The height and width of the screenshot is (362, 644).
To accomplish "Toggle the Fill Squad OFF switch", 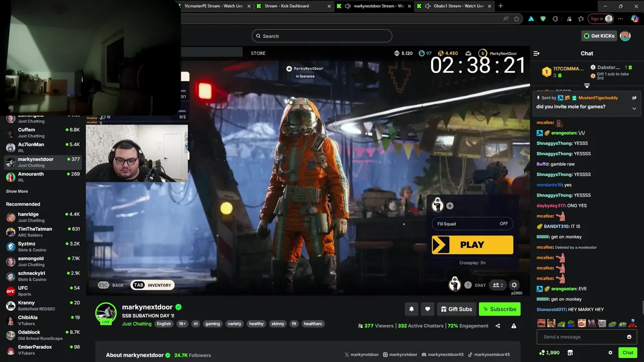I will (x=504, y=224).
